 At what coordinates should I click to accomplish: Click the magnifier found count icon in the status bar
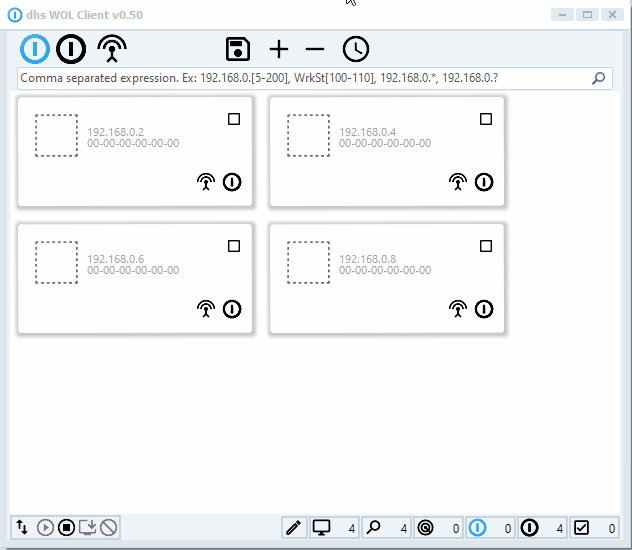(x=374, y=527)
